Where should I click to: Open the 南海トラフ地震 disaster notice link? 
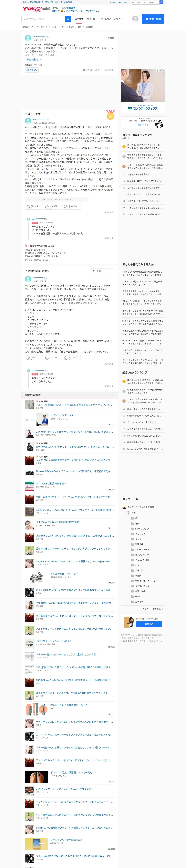(x=48, y=2)
